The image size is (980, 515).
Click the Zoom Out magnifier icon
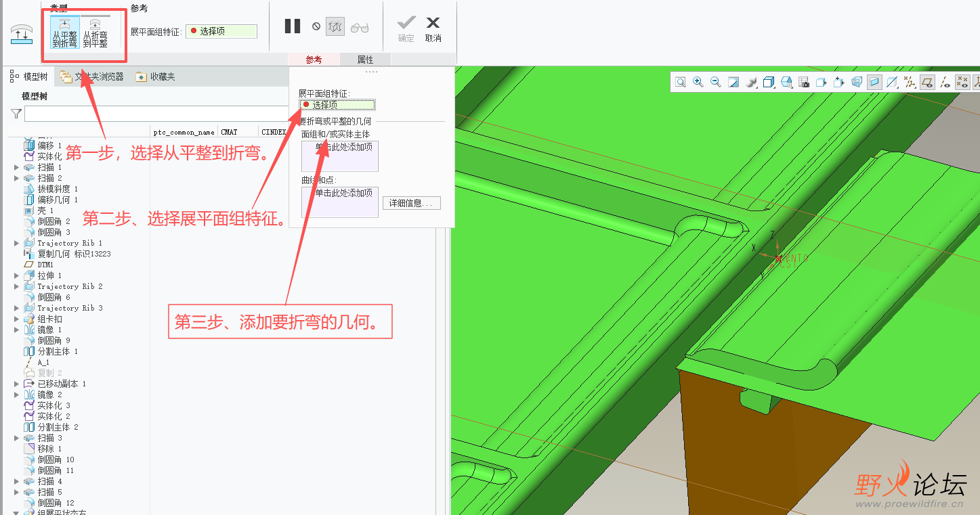pyautogui.click(x=716, y=82)
